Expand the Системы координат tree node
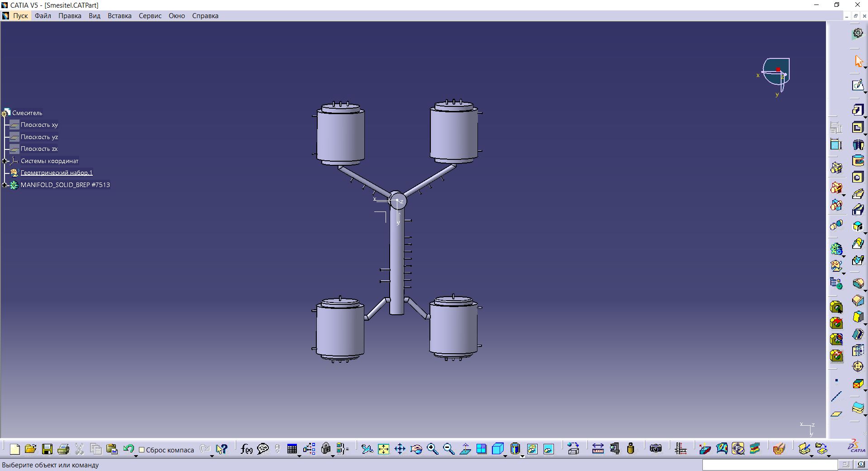 tap(4, 161)
